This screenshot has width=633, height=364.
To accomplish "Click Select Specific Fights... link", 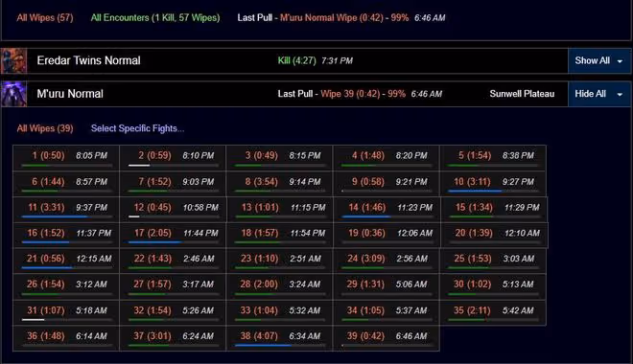I will point(137,128).
